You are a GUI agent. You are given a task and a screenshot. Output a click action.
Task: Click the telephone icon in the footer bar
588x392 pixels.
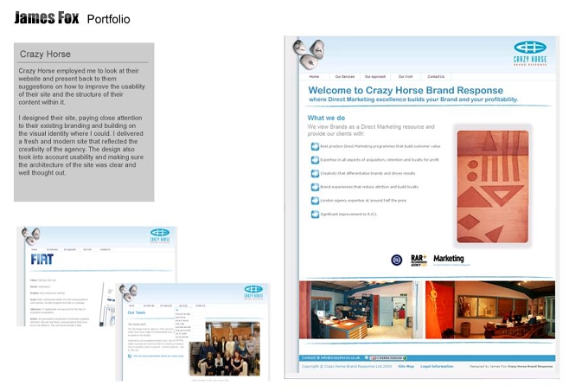click(367, 358)
